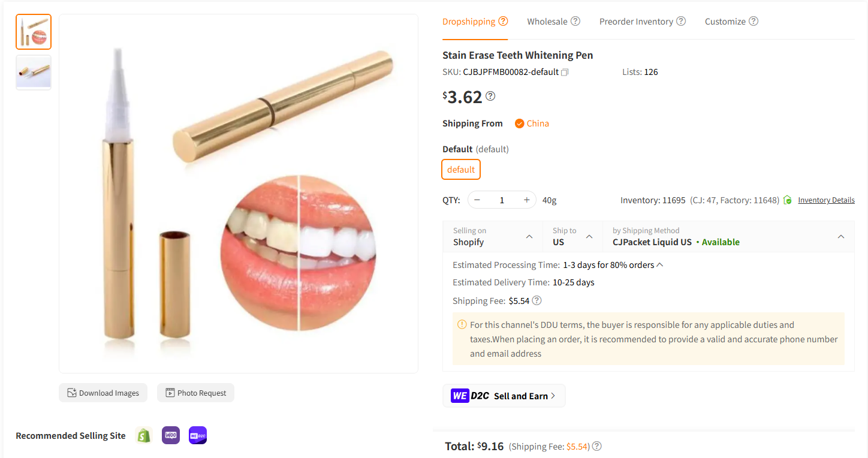868x458 pixels.
Task: Click the Shopify recommended selling site icon
Action: click(143, 435)
